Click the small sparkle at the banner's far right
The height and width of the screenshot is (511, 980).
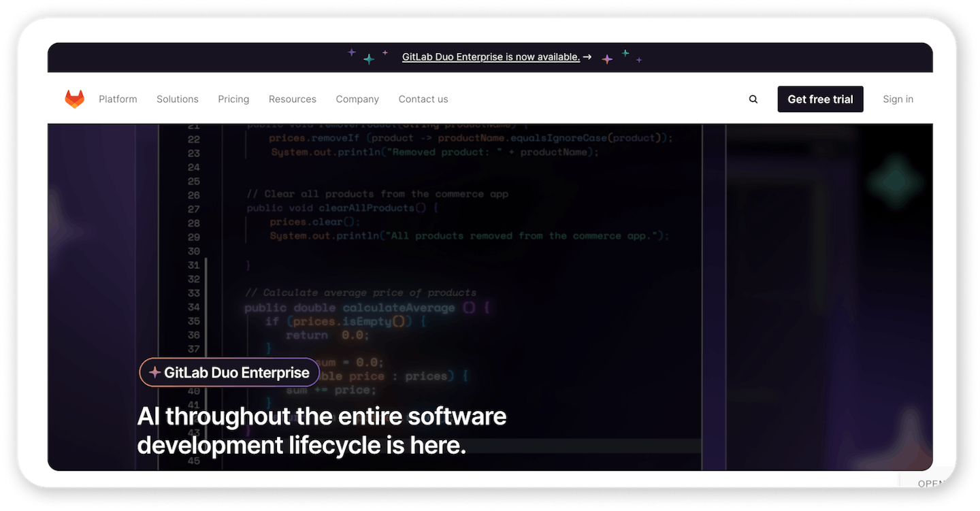click(639, 60)
